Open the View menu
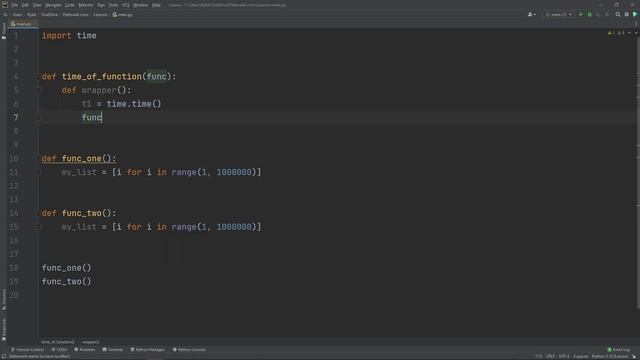Screen dimensions: 640x360 (x=37, y=5)
